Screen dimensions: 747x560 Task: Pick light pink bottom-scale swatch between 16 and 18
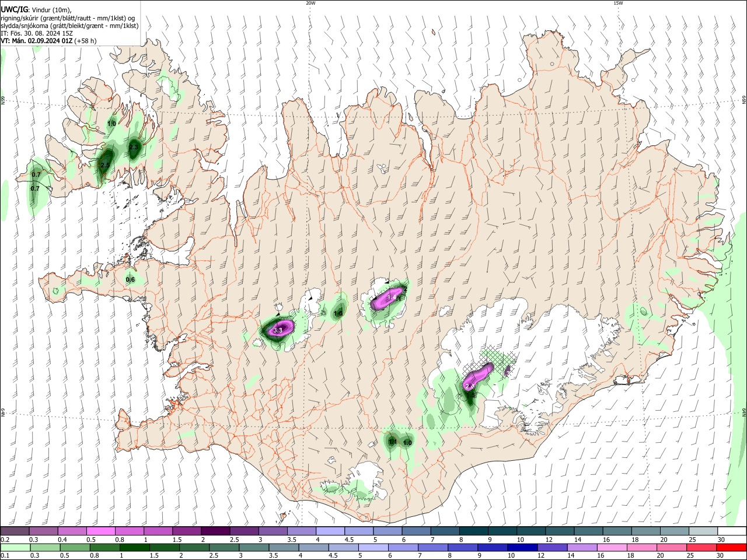pyautogui.click(x=612, y=548)
